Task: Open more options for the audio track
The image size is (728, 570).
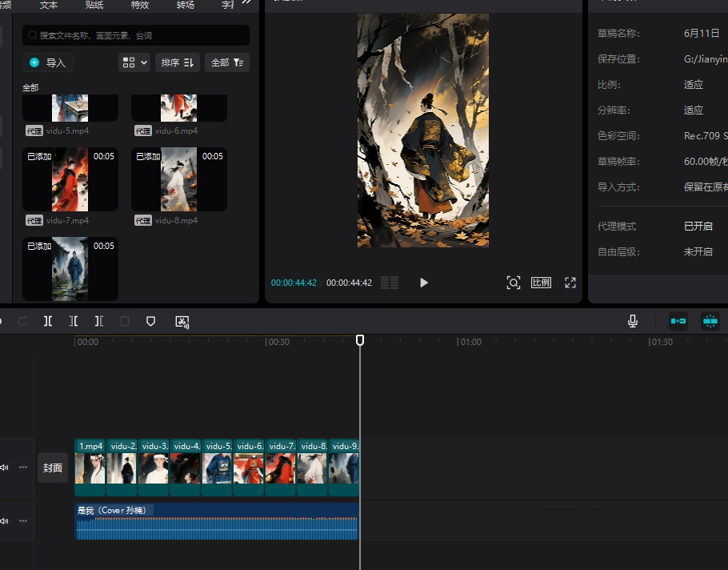Action: click(x=22, y=520)
